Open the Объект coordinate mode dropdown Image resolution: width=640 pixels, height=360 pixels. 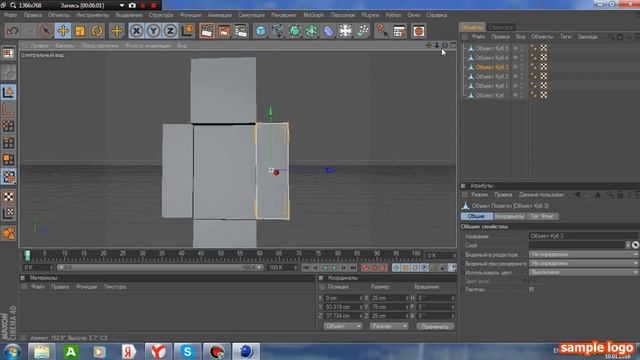[343, 326]
